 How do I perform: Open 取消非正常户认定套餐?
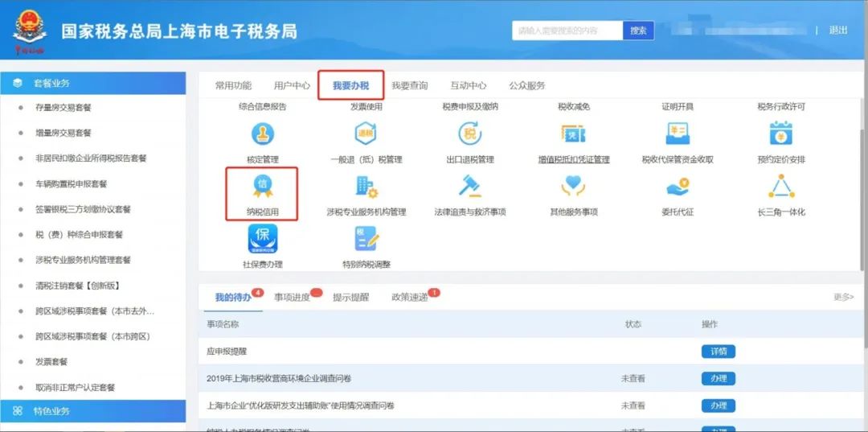75,388
